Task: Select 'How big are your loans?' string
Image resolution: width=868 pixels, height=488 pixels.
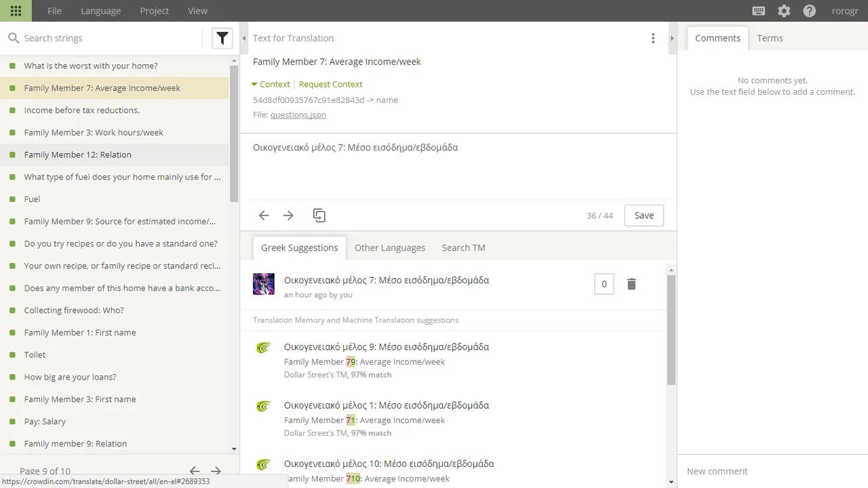Action: click(x=115, y=377)
